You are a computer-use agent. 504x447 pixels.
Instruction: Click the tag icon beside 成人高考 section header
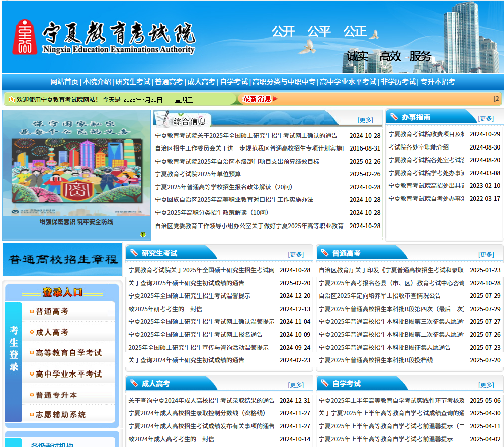[134, 383]
